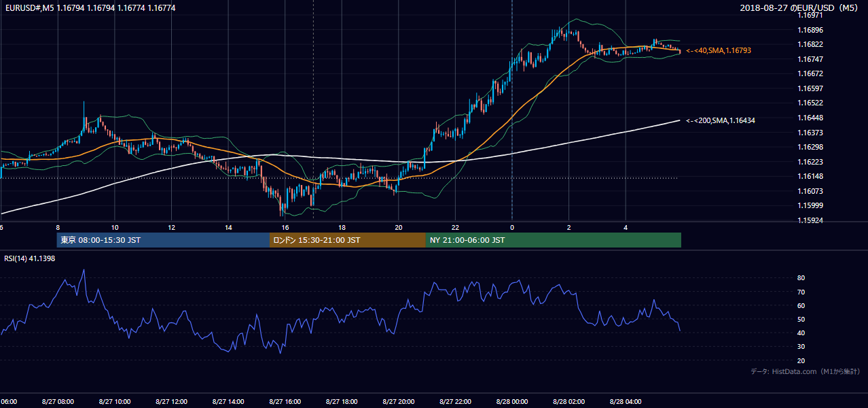Image resolution: width=868 pixels, height=408 pixels.
Task: Click date axis label 8/27 14:00
Action: [x=228, y=401]
